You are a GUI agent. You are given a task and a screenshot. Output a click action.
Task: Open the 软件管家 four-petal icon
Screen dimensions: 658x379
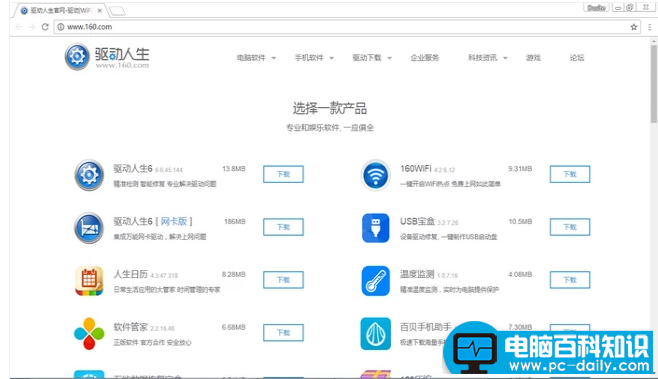89,334
